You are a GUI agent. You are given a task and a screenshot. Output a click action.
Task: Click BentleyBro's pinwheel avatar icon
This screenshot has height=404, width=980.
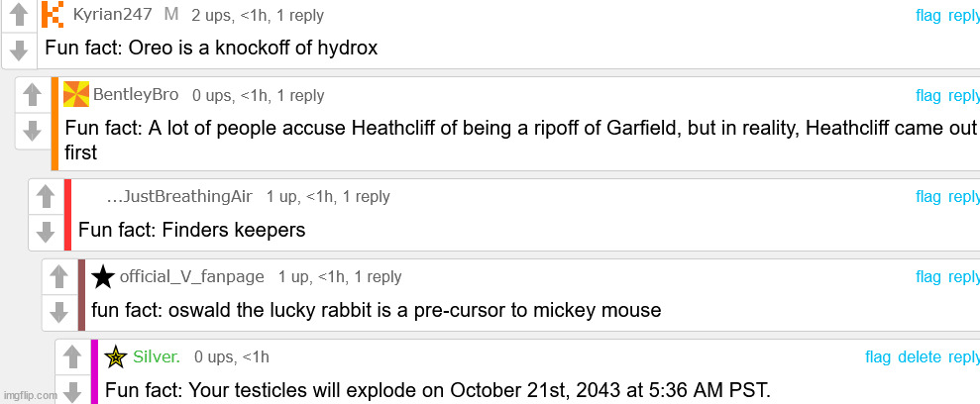tap(75, 95)
